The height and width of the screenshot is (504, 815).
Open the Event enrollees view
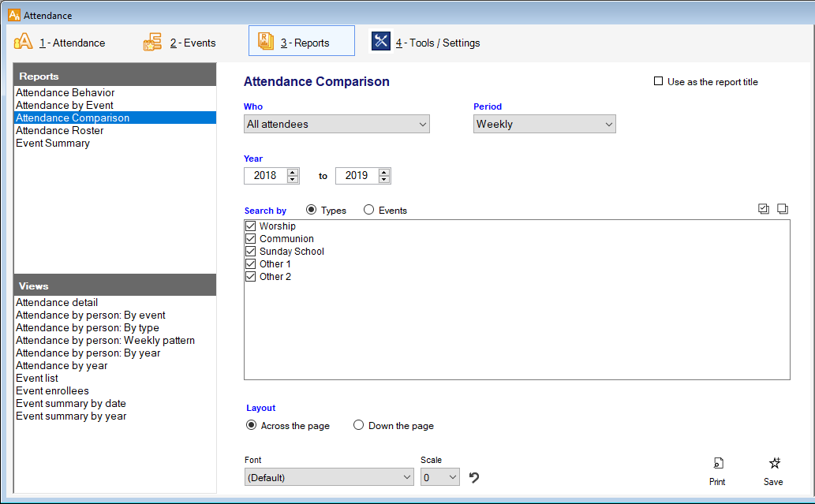53,391
